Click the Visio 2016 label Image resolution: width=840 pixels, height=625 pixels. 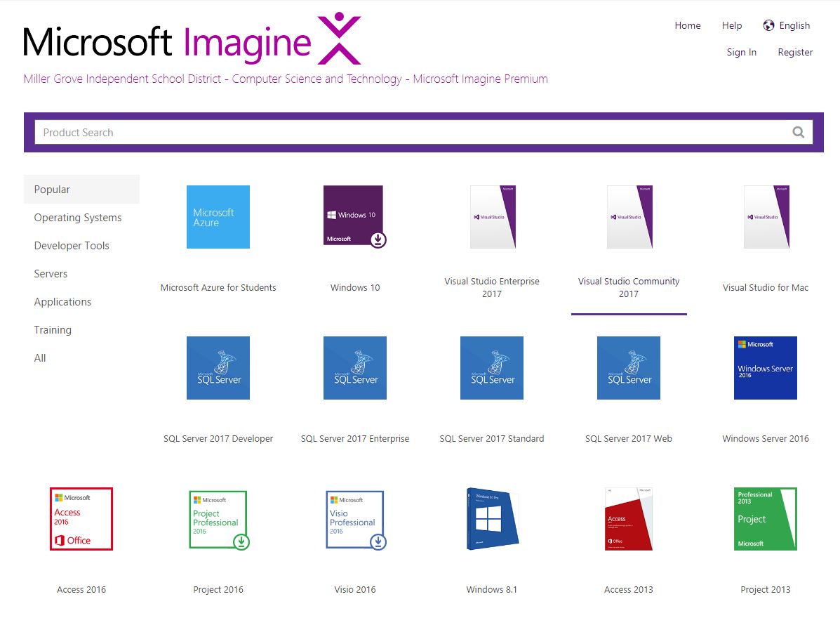click(x=355, y=590)
